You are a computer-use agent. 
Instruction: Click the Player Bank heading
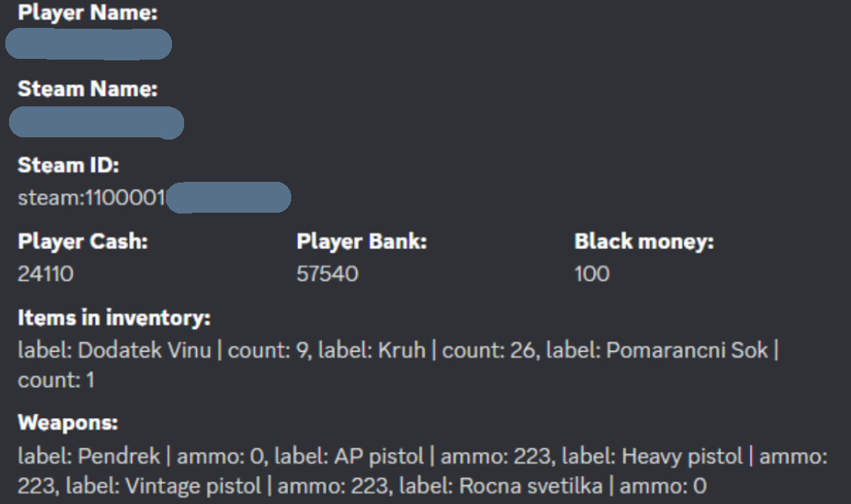coord(361,241)
